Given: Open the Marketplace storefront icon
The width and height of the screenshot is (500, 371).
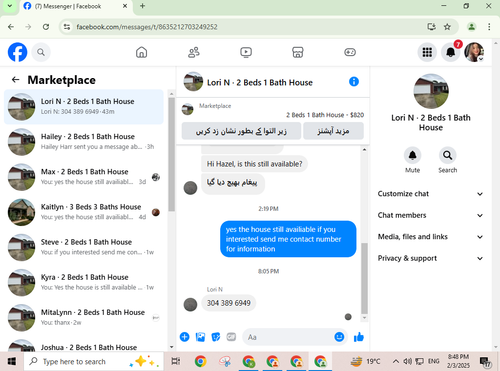Looking at the screenshot, I should 298,52.
